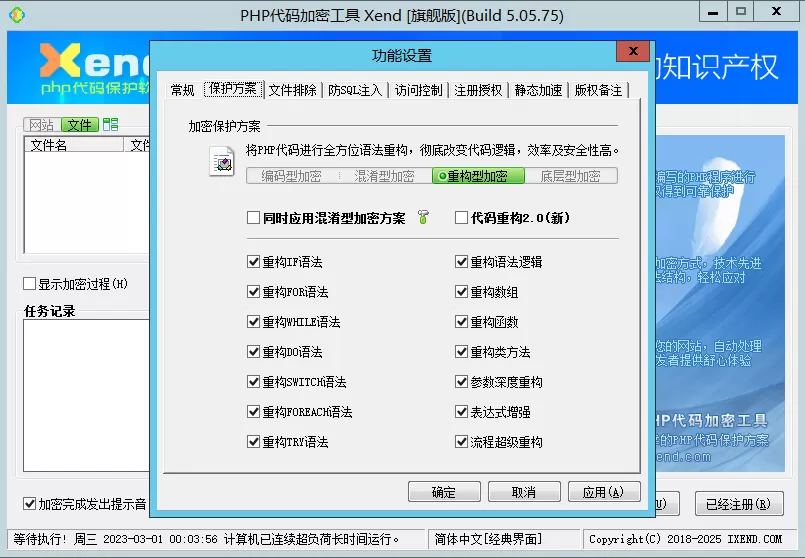Viewport: 805px width, 558px height.
Task: Select 文件 tab in main window
Action: pyautogui.click(x=80, y=125)
